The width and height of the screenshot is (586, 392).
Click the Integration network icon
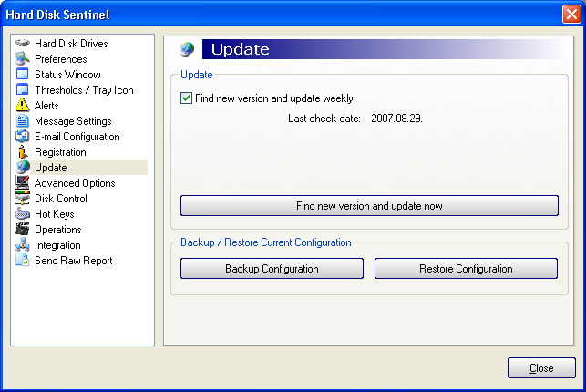tap(23, 244)
